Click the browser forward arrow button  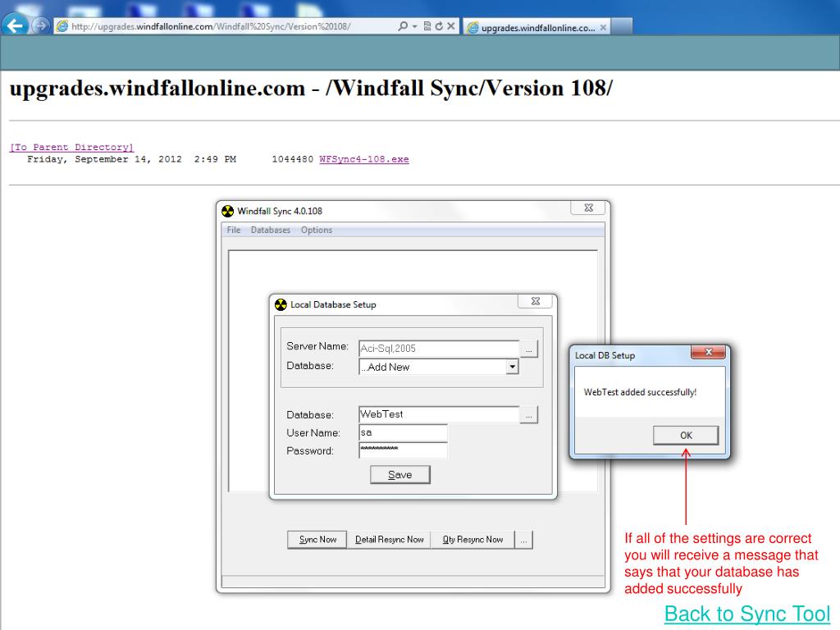pyautogui.click(x=41, y=25)
